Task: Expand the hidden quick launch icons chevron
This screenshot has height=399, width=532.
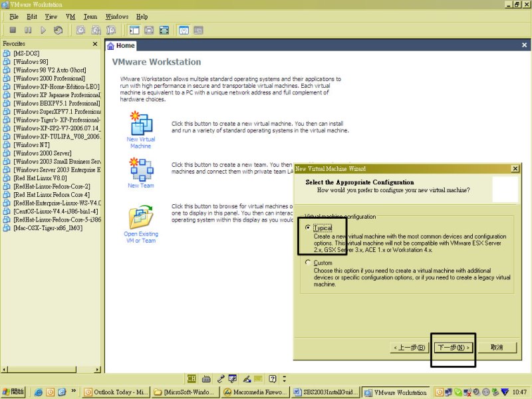Action: coord(73,391)
